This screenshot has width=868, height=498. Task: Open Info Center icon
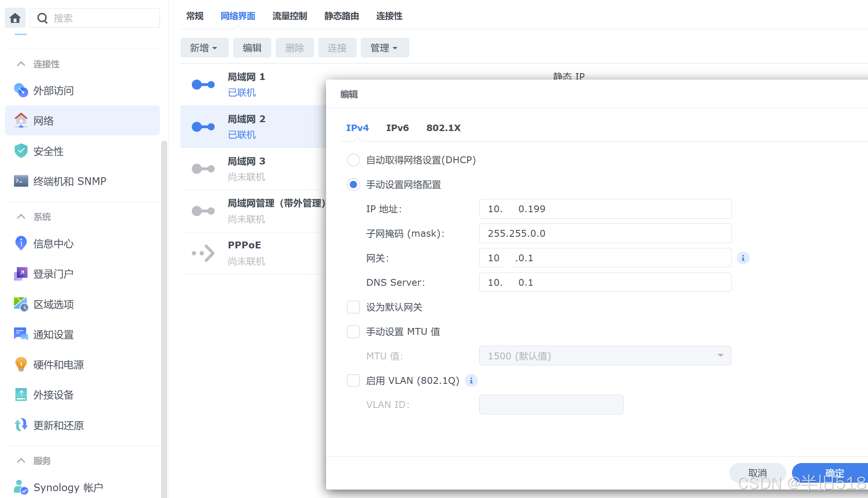point(21,244)
